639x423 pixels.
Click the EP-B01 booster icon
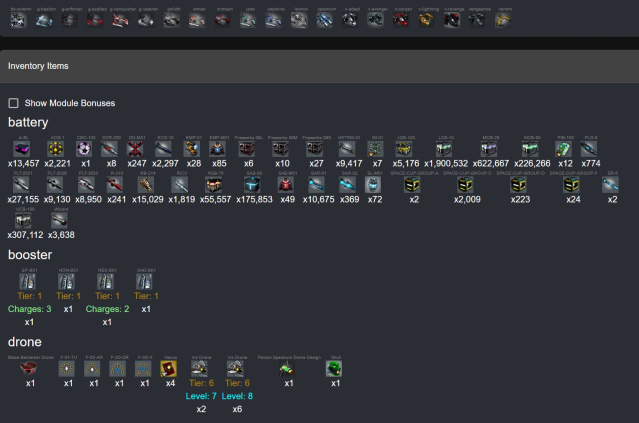tap(28, 284)
